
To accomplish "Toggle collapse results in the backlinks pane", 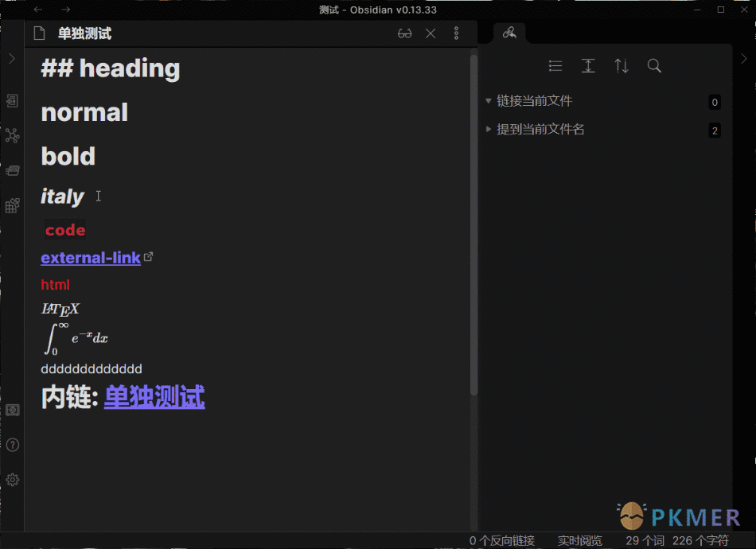I will pyautogui.click(x=555, y=65).
